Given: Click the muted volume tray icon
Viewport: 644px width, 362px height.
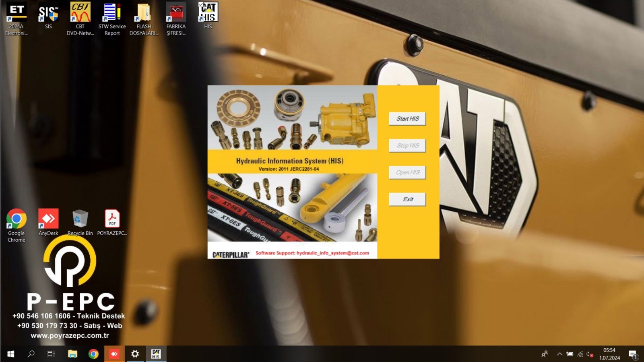Looking at the screenshot, I should tap(590, 354).
